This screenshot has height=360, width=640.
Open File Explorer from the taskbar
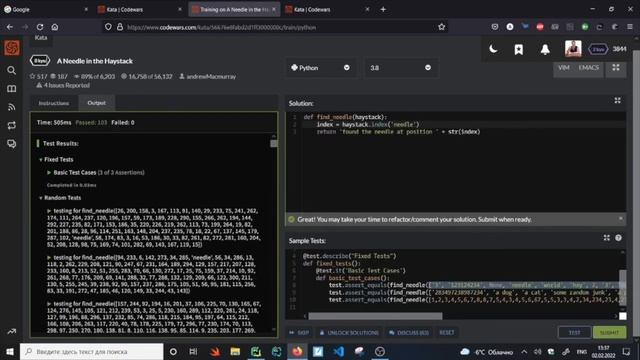[x=235, y=351]
